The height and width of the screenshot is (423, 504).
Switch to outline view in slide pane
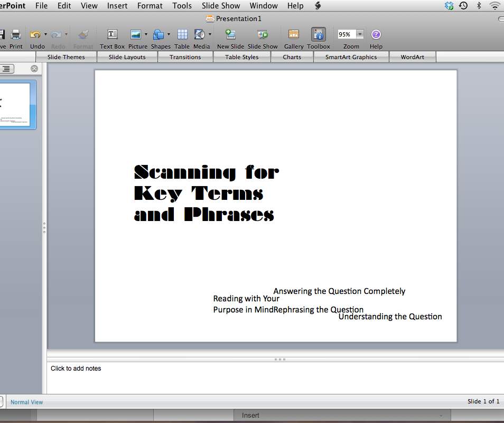click(6, 69)
